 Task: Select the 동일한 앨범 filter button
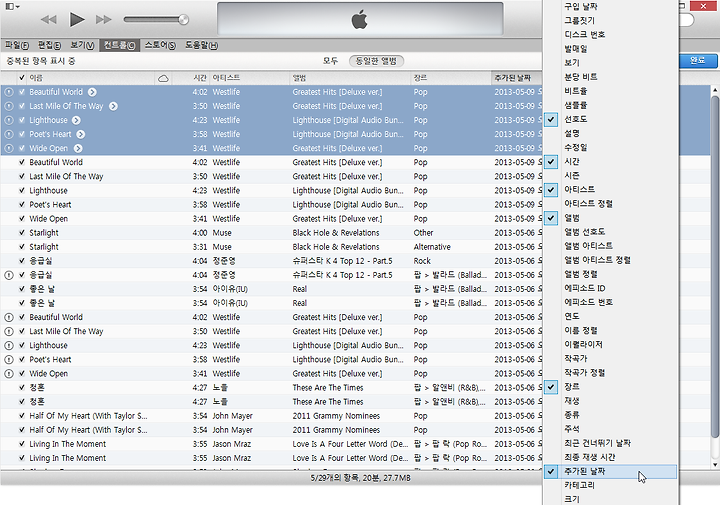click(376, 61)
